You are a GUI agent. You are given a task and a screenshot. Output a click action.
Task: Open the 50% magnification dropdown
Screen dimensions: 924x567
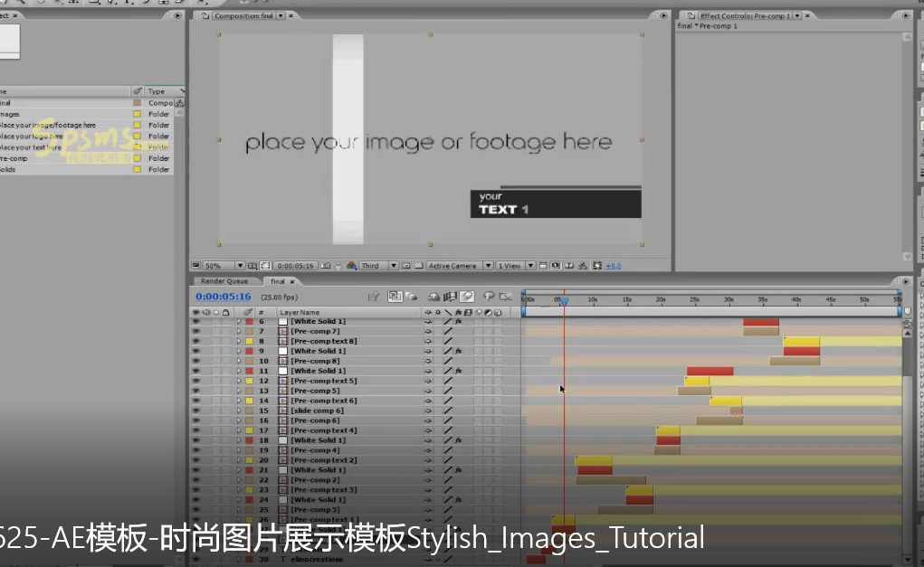tap(224, 266)
